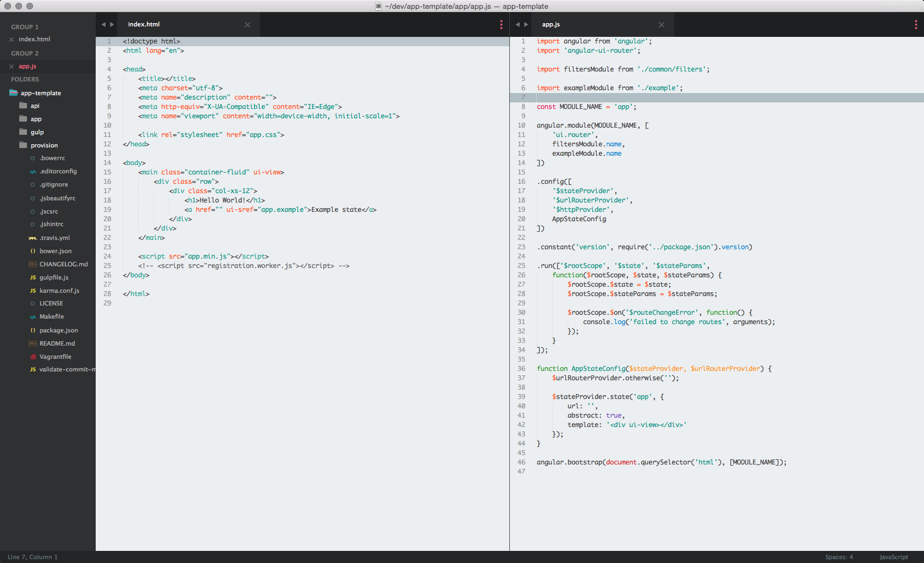Image resolution: width=924 pixels, height=563 pixels.
Task: Open the bower.json file
Action: tap(56, 251)
